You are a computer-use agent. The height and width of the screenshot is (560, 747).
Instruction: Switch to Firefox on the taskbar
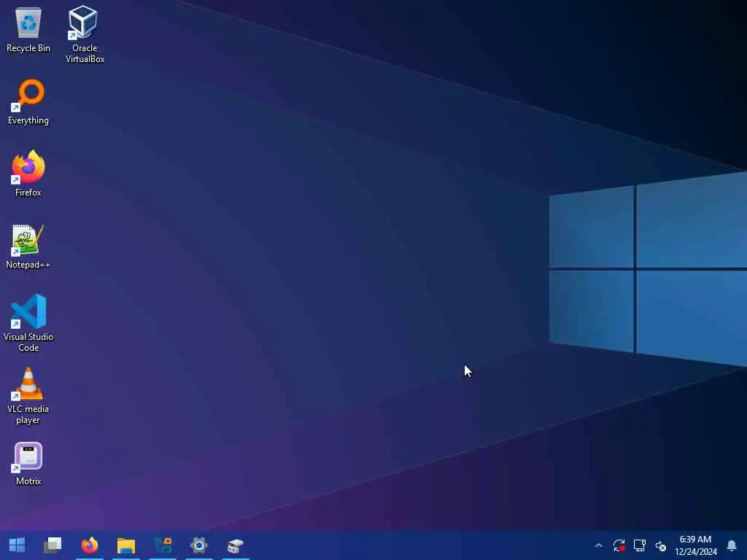pyautogui.click(x=90, y=545)
